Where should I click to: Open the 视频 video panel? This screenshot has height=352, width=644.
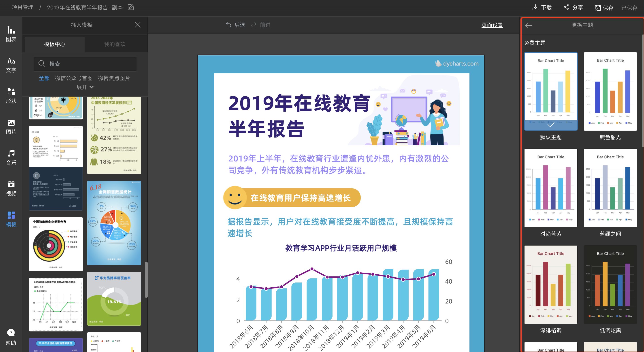(x=11, y=188)
